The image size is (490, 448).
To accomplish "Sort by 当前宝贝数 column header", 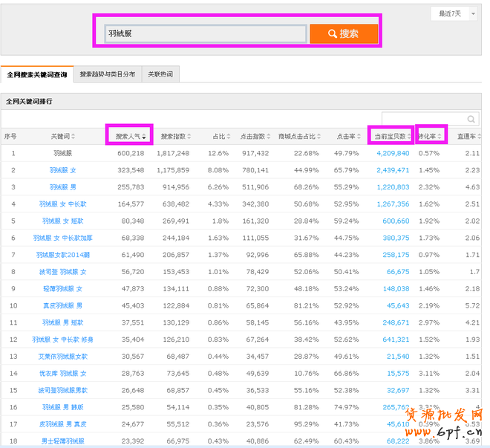I will [391, 136].
